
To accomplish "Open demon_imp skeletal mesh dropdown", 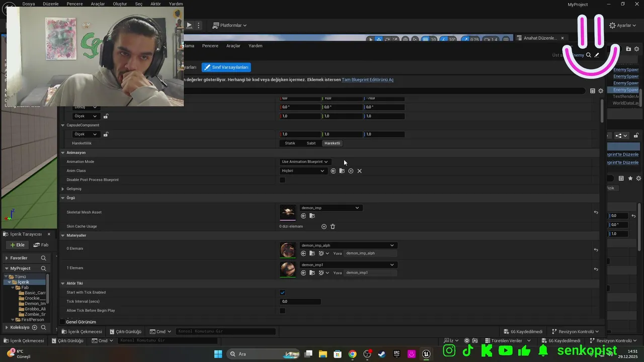I will coord(331,208).
